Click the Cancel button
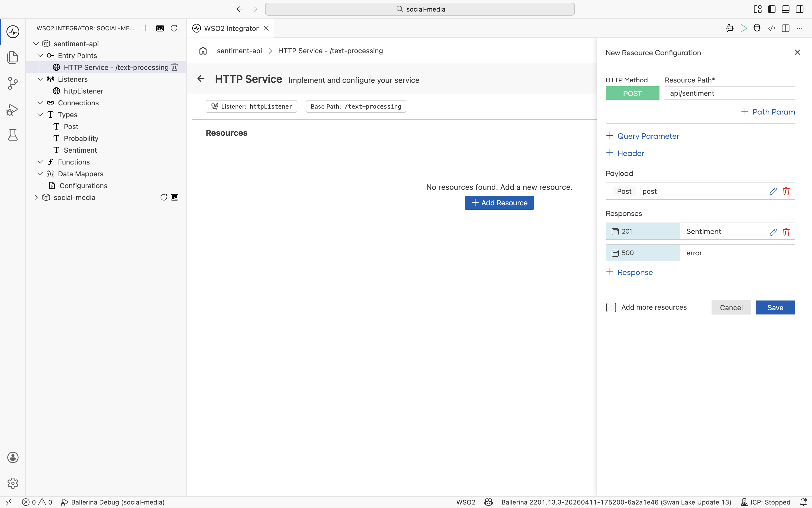812x508 pixels. (x=731, y=307)
